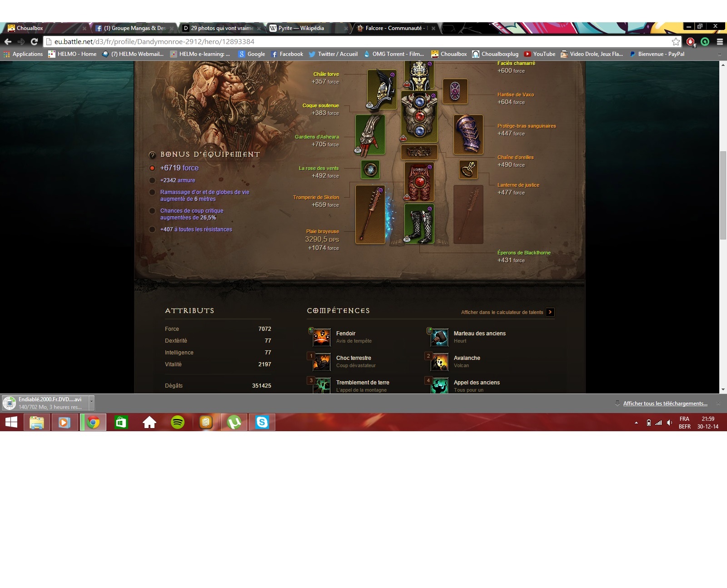The width and height of the screenshot is (727, 588).
Task: Expand the Endiablé download item options arrow
Action: tap(91, 403)
